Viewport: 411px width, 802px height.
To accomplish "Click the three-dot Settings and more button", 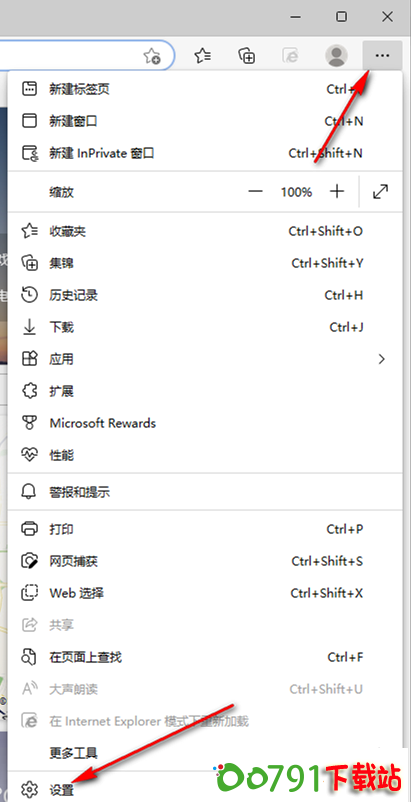I will pyautogui.click(x=382, y=55).
